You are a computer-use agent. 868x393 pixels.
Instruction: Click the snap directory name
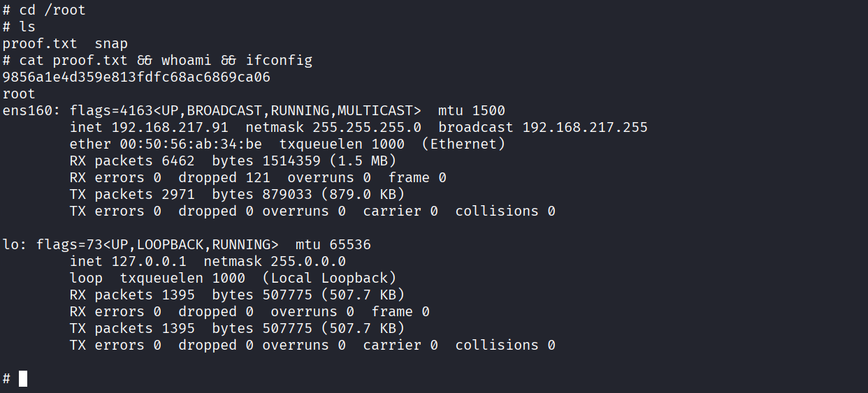111,44
